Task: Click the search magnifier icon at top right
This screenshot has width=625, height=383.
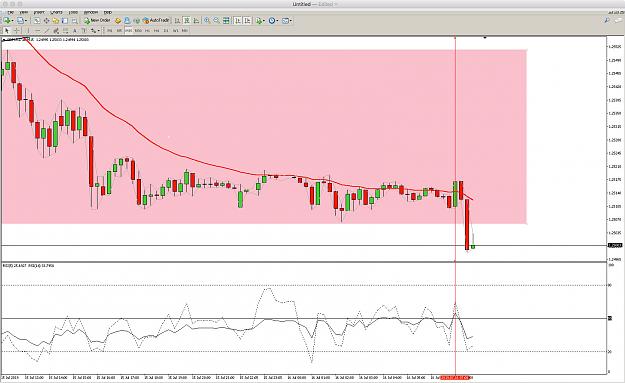Action: pos(607,20)
